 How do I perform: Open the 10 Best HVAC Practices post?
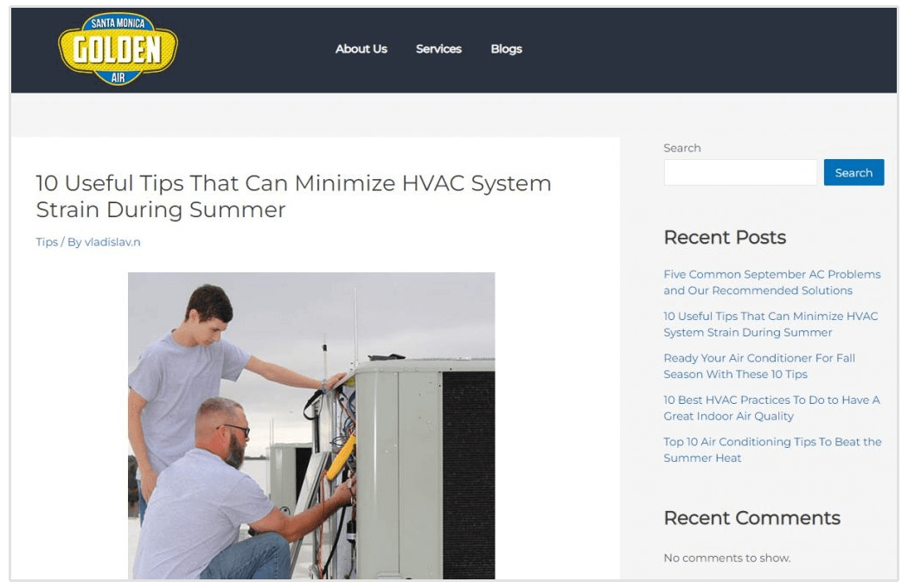tap(771, 407)
